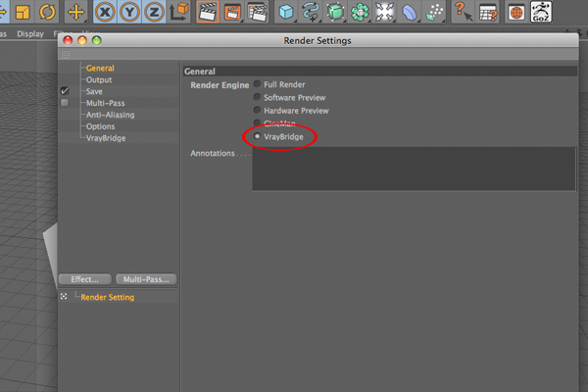Screen dimensions: 588x392
Task: Open Display menu in viewport
Action: tap(30, 33)
